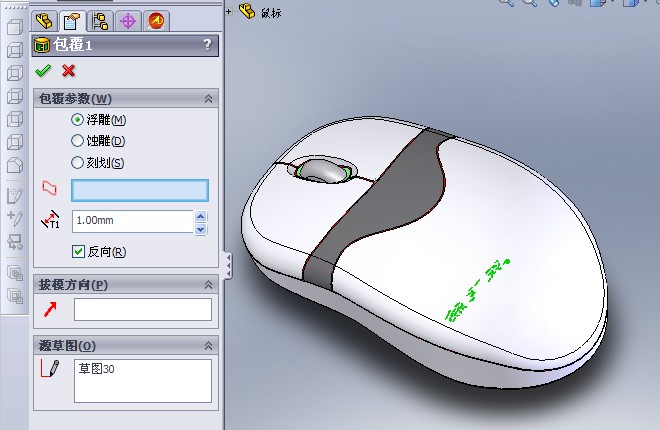Click the green sketch text on the mouse
Image resolution: width=660 pixels, height=430 pixels.
click(x=477, y=290)
